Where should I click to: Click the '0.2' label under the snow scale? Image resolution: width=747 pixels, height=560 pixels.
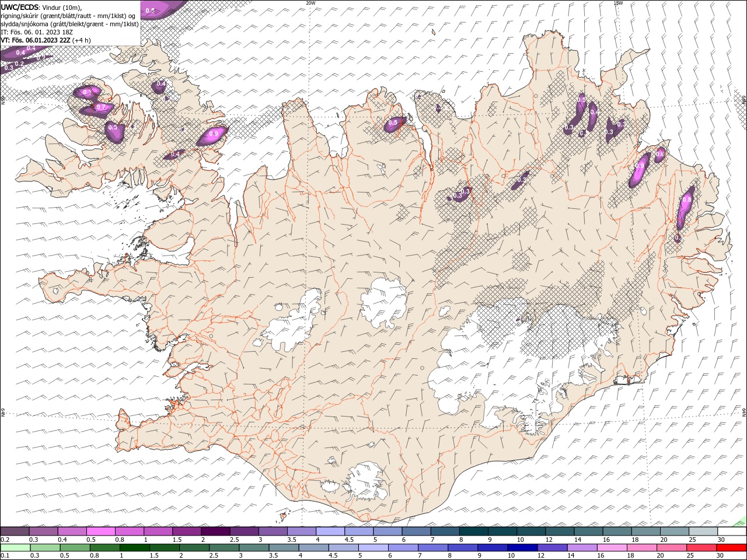(x=4, y=540)
